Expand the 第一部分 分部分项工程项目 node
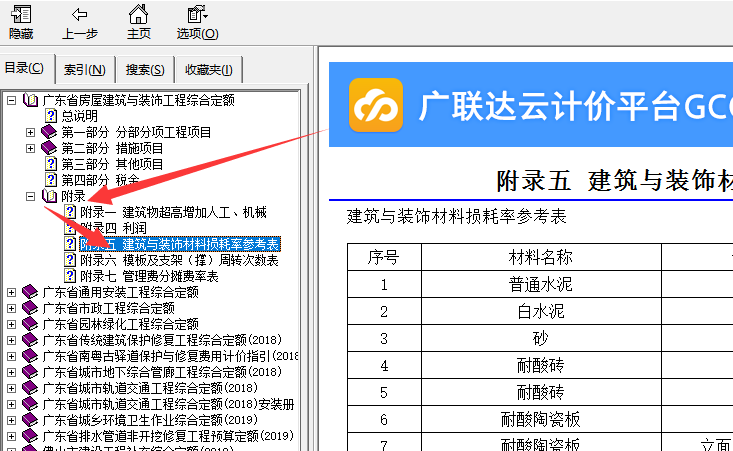Image resolution: width=733 pixels, height=451 pixels. point(30,133)
